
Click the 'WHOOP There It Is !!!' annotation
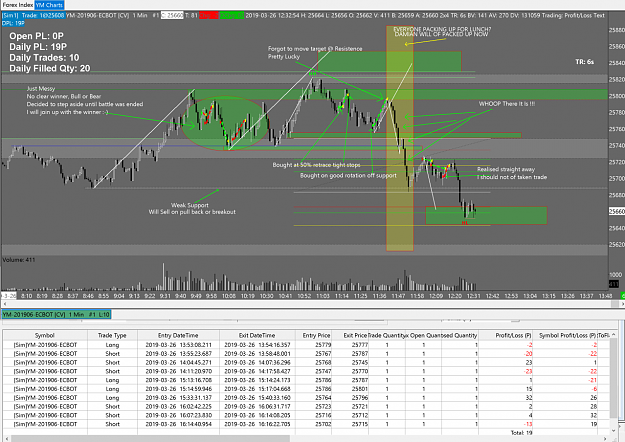tap(507, 104)
